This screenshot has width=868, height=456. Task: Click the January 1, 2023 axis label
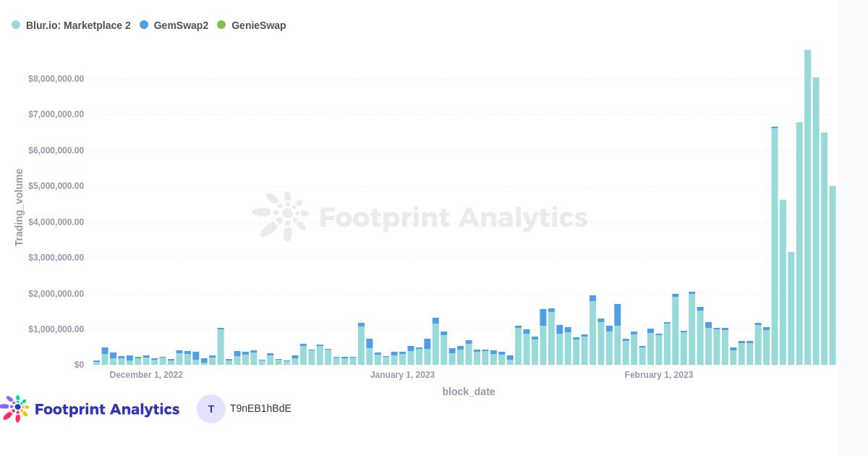click(x=402, y=375)
